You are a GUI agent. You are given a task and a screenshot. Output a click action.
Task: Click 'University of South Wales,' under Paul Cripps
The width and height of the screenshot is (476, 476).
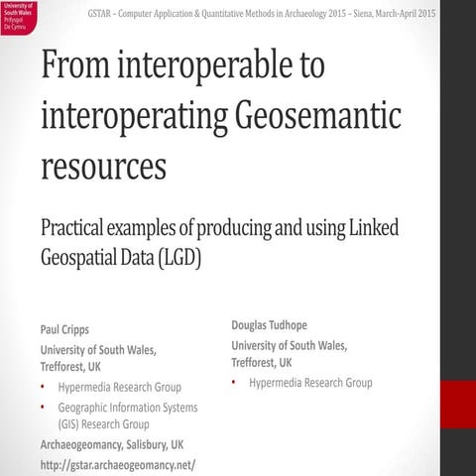point(98,350)
